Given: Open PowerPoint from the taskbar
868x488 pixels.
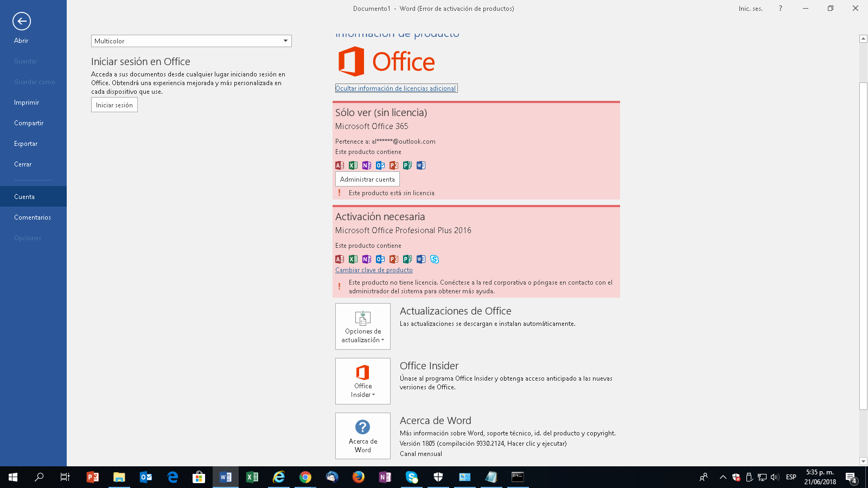Looking at the screenshot, I should tap(93, 477).
